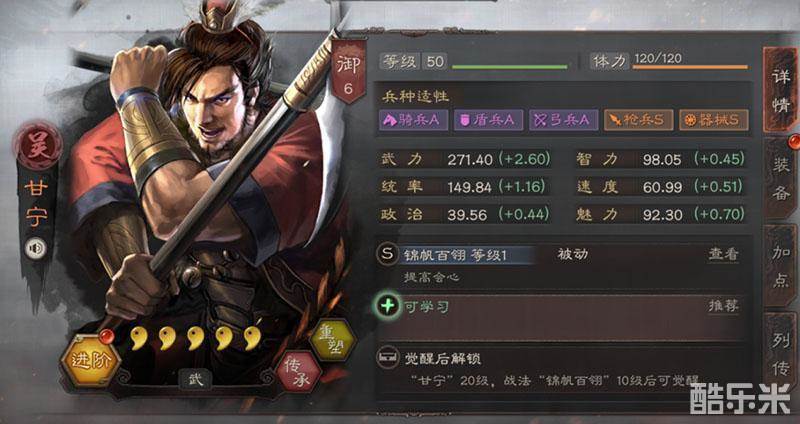Tap the locked awakening skill icon
The width and height of the screenshot is (800, 424).
[387, 358]
